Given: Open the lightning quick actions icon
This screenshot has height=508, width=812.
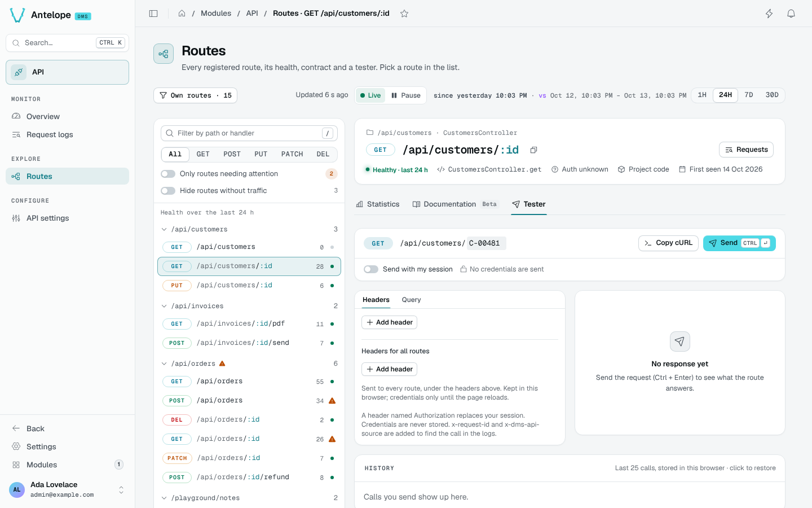Looking at the screenshot, I should [769, 14].
